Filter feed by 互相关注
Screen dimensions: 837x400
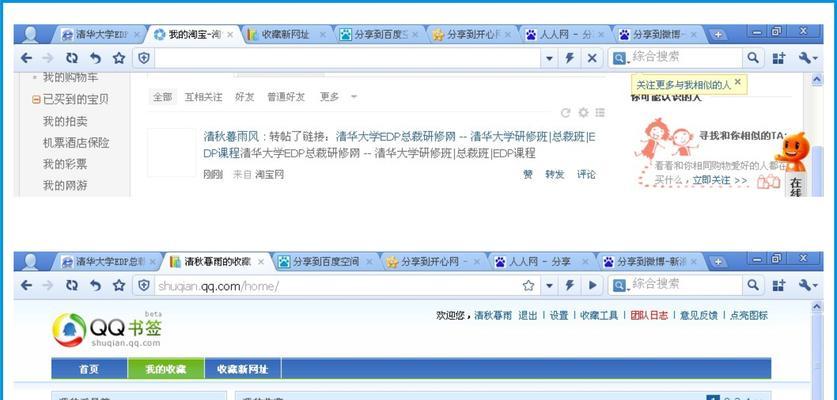203,97
